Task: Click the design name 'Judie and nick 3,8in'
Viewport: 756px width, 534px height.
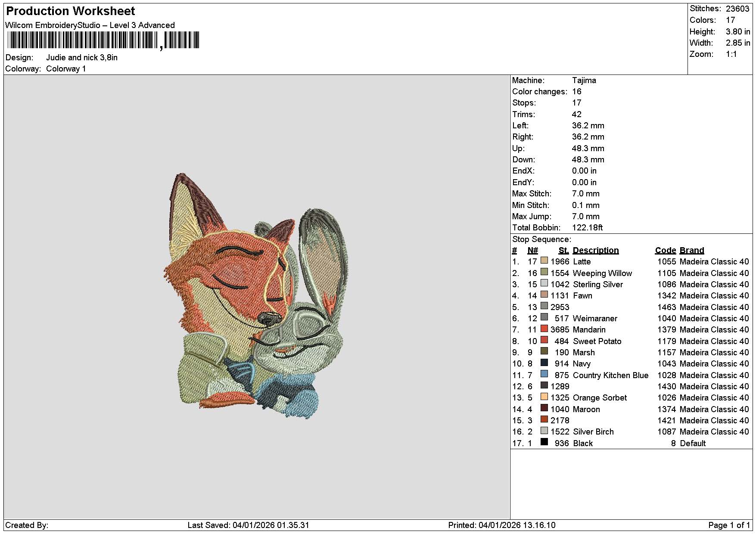Action: tap(82, 57)
